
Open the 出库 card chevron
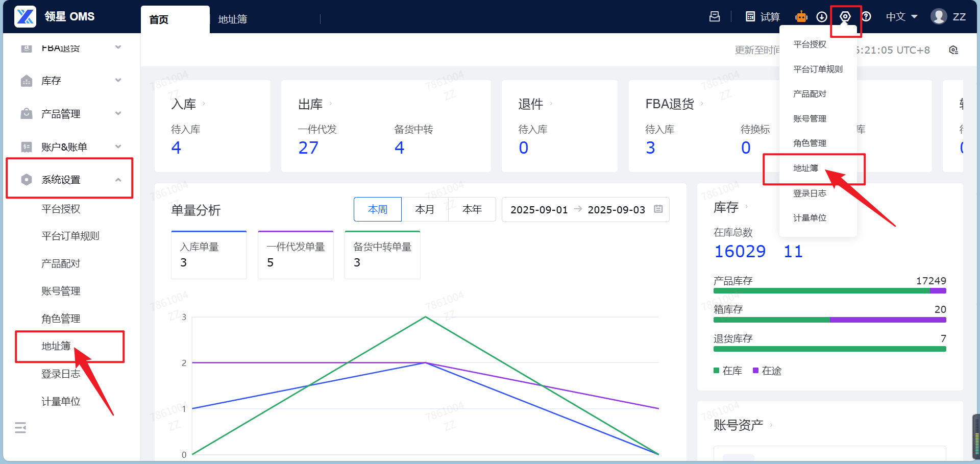tap(331, 104)
